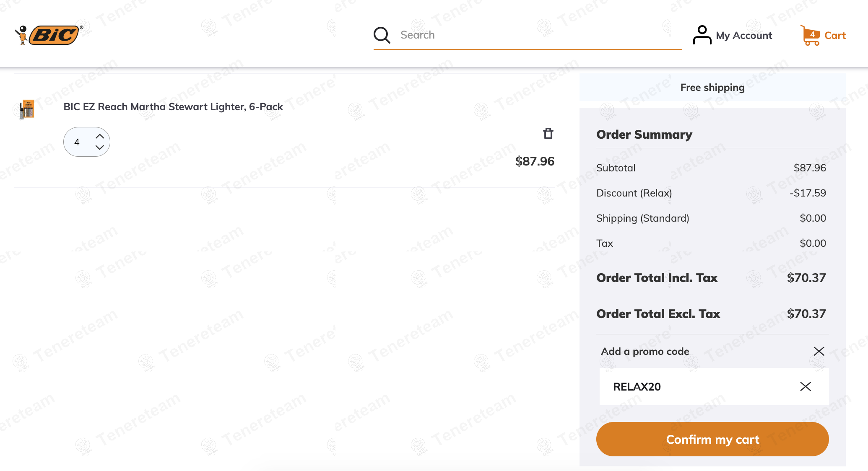Click the magnifying glass search icon
The height and width of the screenshot is (471, 868).
[x=382, y=35]
